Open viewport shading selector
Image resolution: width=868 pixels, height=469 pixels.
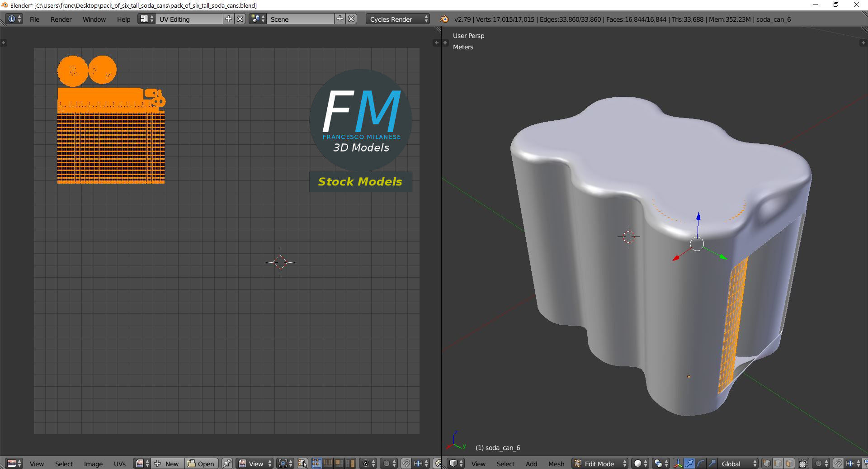coord(640,464)
